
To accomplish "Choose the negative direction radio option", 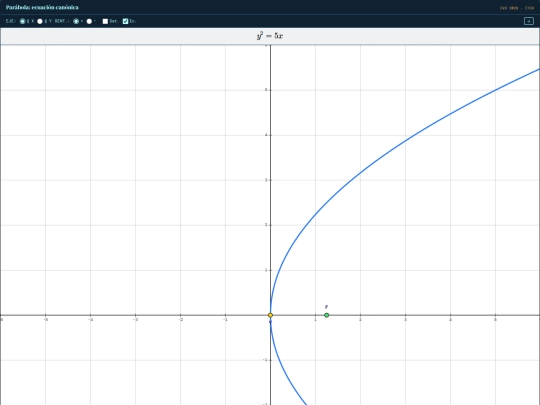I will [x=89, y=21].
